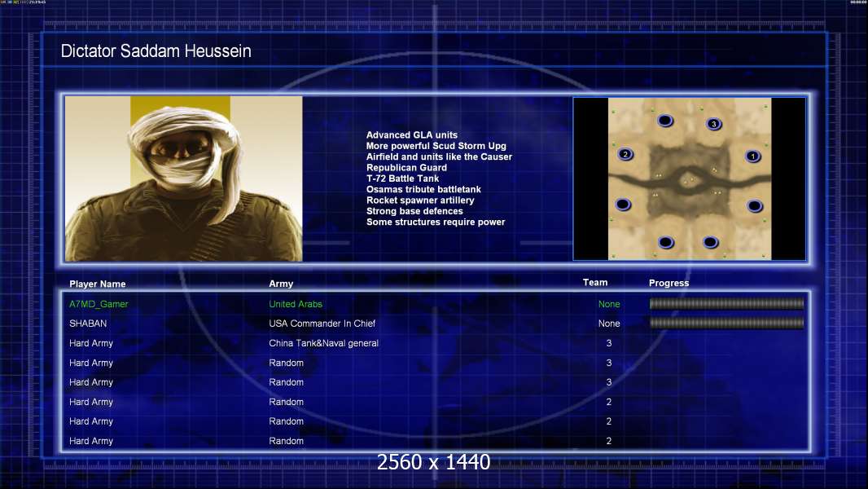868x489 pixels.
Task: Click the China Tank&Naval general entry
Action: point(323,343)
